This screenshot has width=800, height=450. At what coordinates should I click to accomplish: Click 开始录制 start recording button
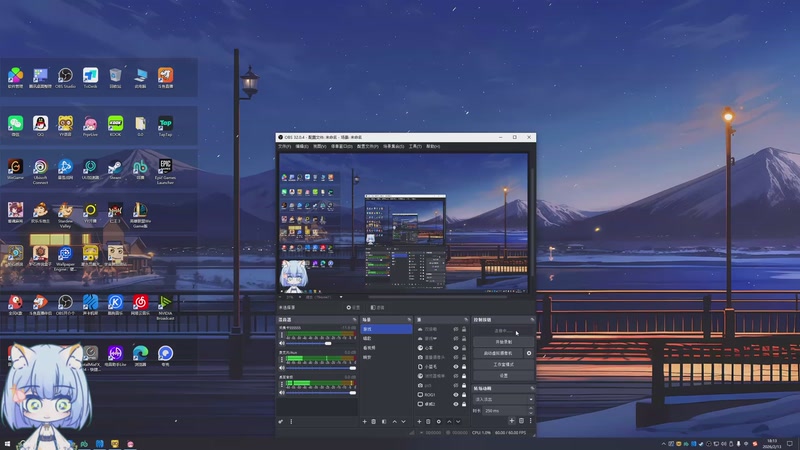click(504, 342)
